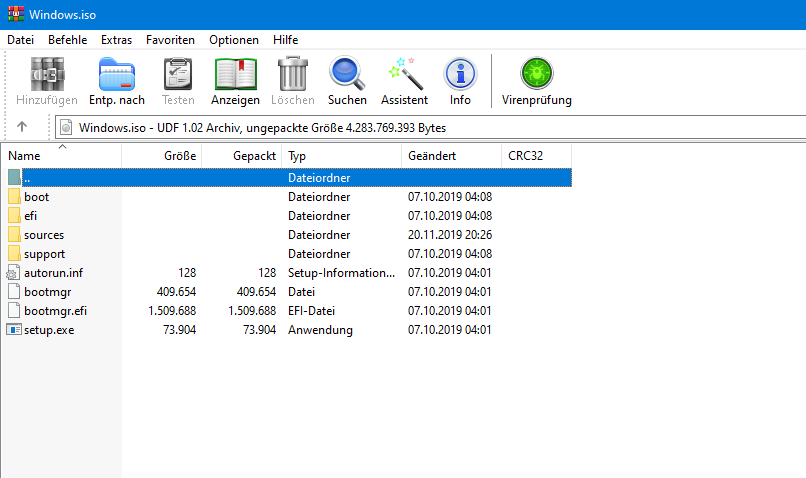Click the efi folder icon
Viewport: 806px width, 478px height.
tap(14, 215)
